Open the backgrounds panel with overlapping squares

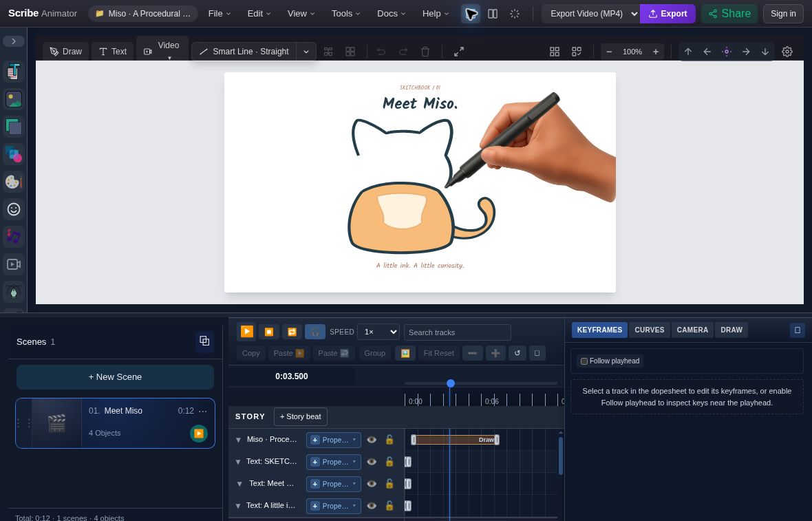[14, 127]
